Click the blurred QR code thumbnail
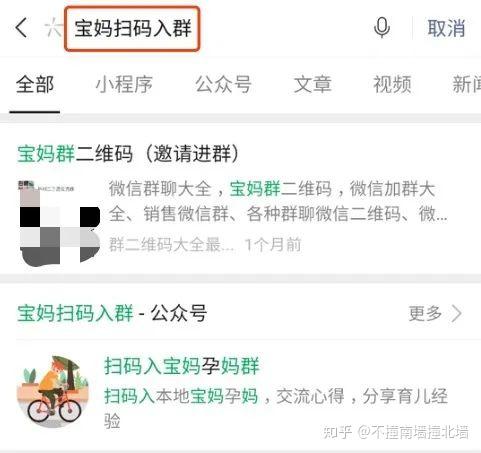Screen dimensions: 481x453 click(x=60, y=223)
